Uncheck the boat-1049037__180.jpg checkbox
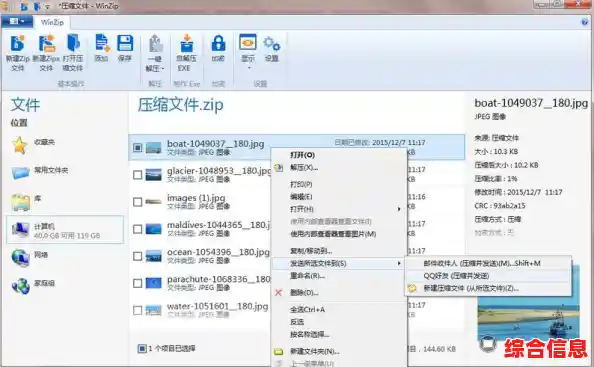The height and width of the screenshot is (367, 594). click(x=138, y=147)
